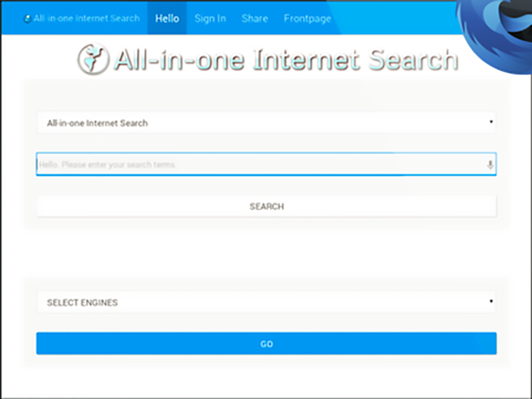Viewport: 532px width, 399px height.
Task: Click the 'Please enter your search terms' placeholder
Action: coord(108,165)
